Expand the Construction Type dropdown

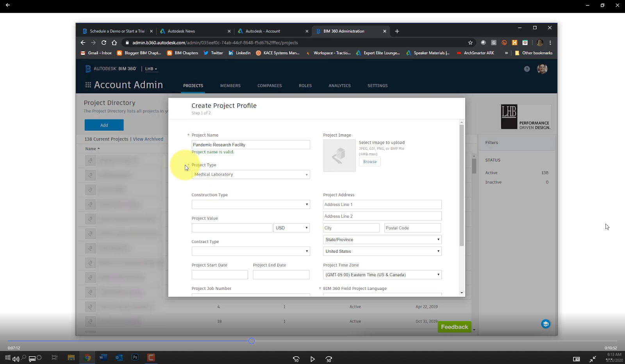click(251, 204)
